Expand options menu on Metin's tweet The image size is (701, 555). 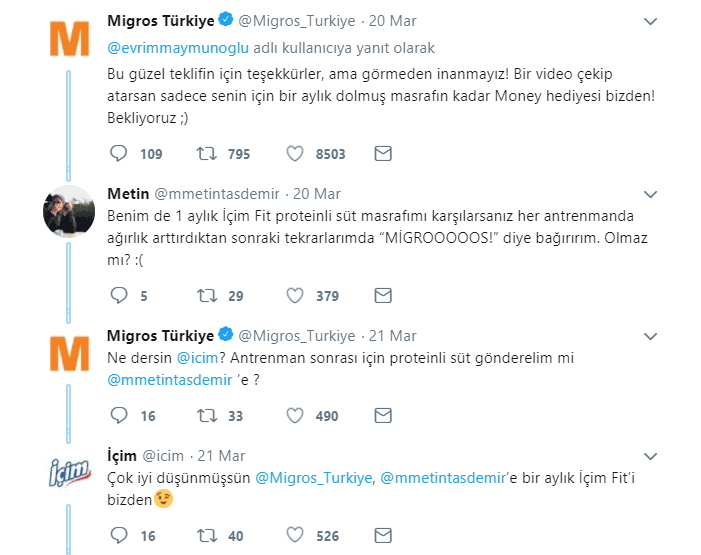coord(651,194)
